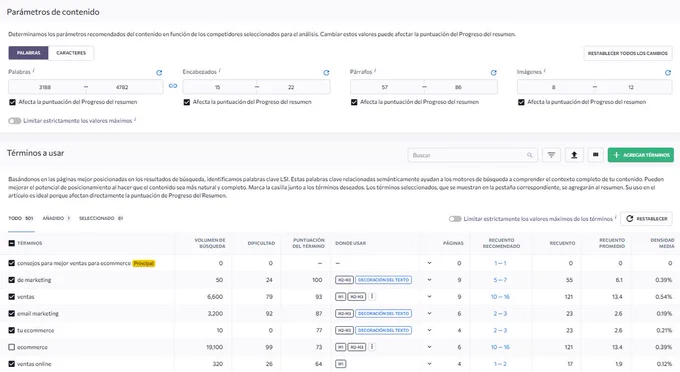The height and width of the screenshot is (372, 680).
Task: Expand the ventas row chevron
Action: (x=429, y=297)
